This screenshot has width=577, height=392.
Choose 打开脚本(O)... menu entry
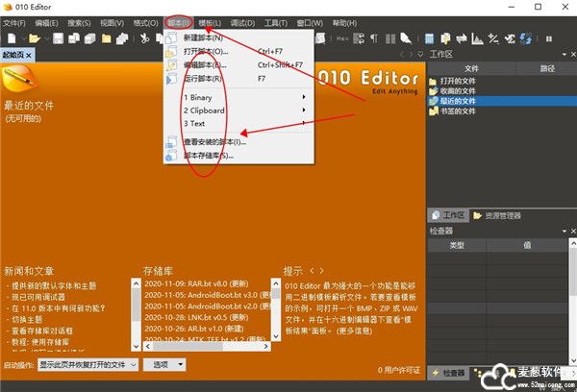click(x=238, y=52)
